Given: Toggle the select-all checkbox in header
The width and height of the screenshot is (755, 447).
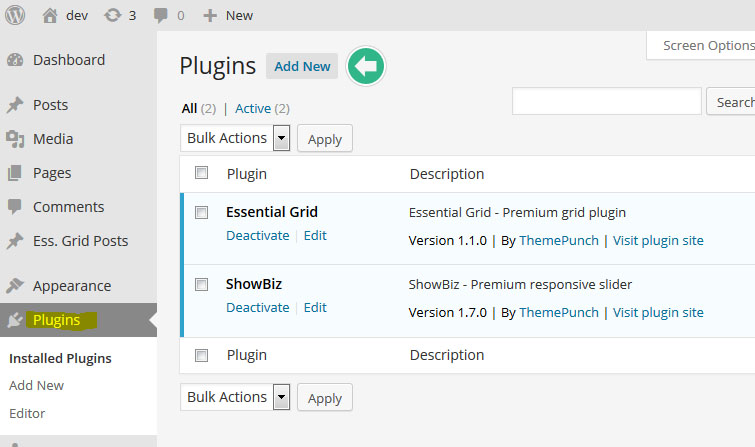Looking at the screenshot, I should (x=202, y=173).
